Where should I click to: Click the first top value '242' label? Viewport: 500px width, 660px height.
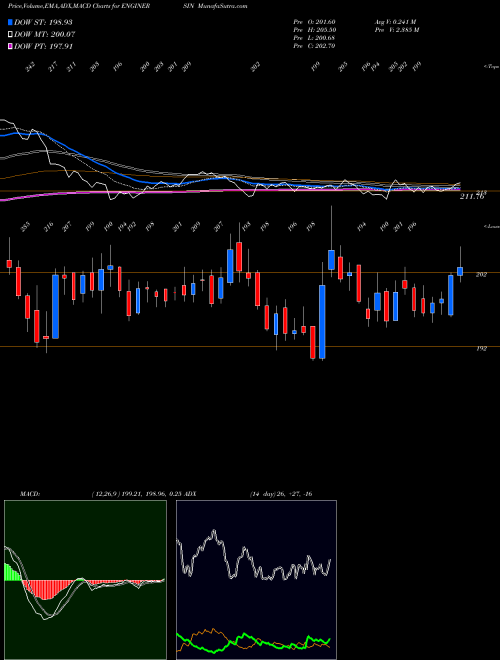coord(29,67)
